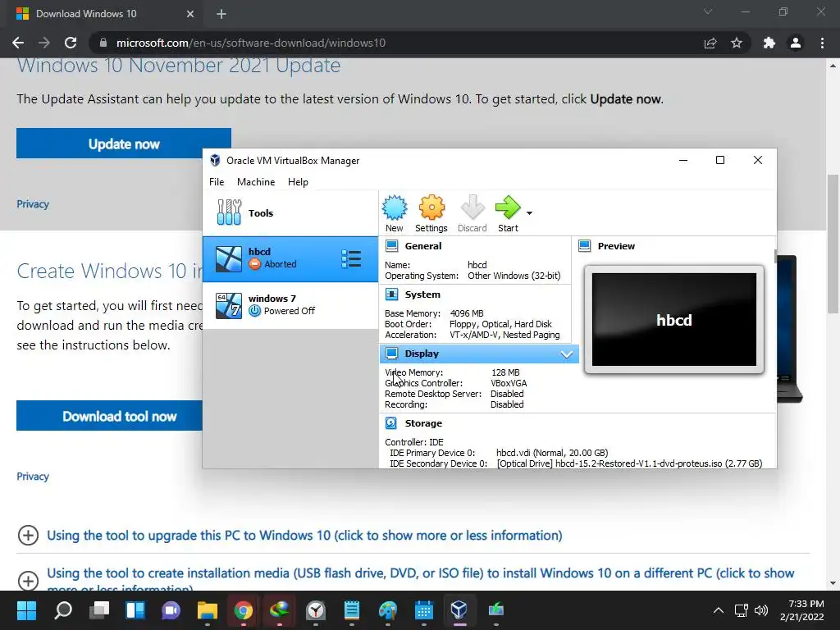840x630 pixels.
Task: Click the Graphics Controller VBoxVGA value
Action: (509, 383)
